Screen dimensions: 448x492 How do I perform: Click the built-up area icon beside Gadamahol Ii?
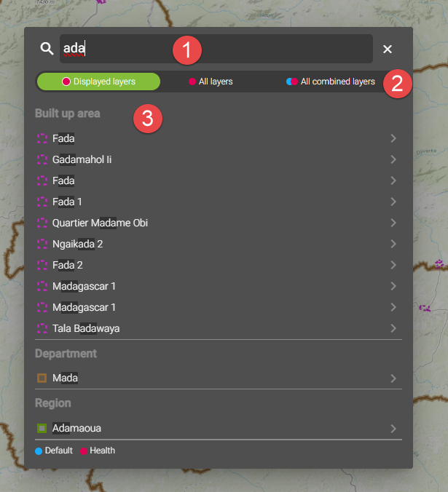coord(42,159)
